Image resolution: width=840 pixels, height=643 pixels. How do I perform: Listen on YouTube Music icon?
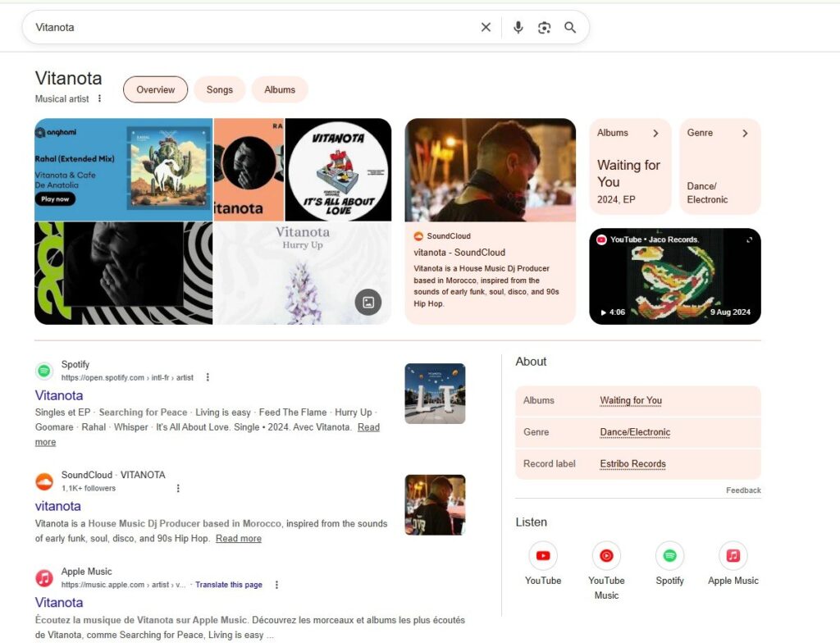606,556
